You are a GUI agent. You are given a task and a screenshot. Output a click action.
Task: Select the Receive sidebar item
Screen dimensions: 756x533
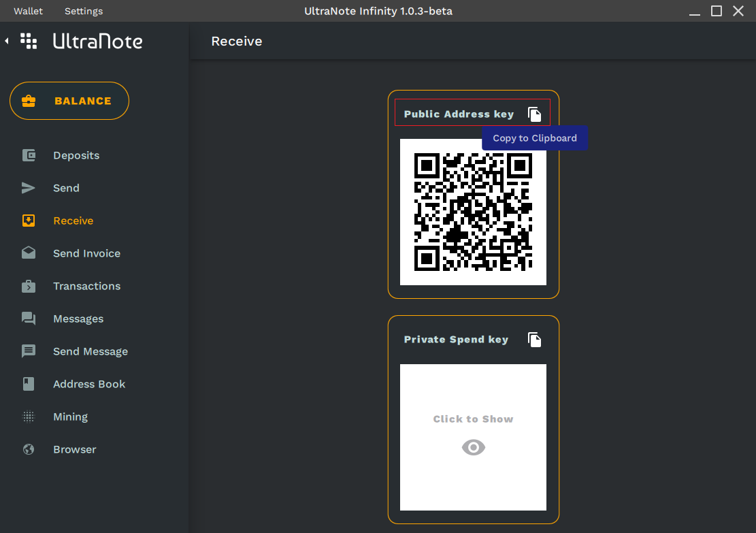[x=73, y=221]
